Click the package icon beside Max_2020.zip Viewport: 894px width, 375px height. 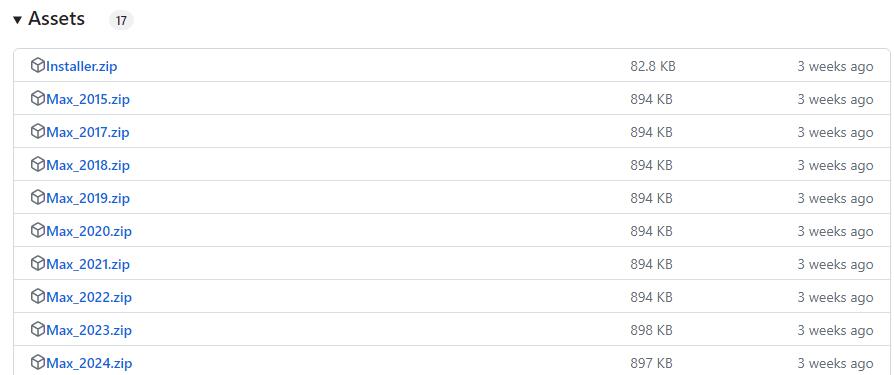(38, 231)
